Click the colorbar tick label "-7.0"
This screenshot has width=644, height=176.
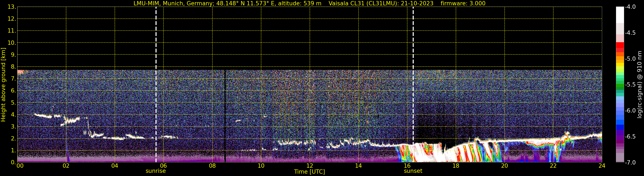pyautogui.click(x=630, y=163)
